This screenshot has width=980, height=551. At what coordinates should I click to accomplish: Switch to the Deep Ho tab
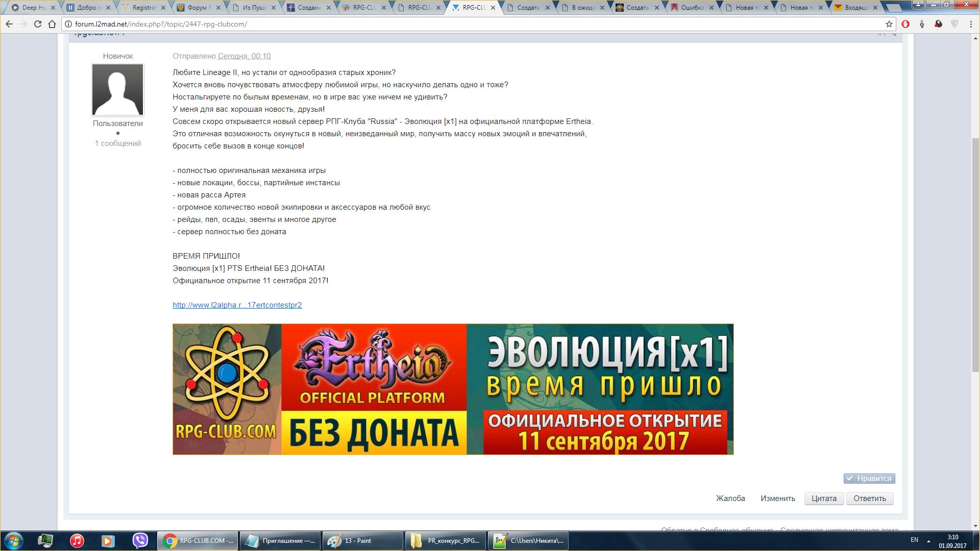coord(34,8)
